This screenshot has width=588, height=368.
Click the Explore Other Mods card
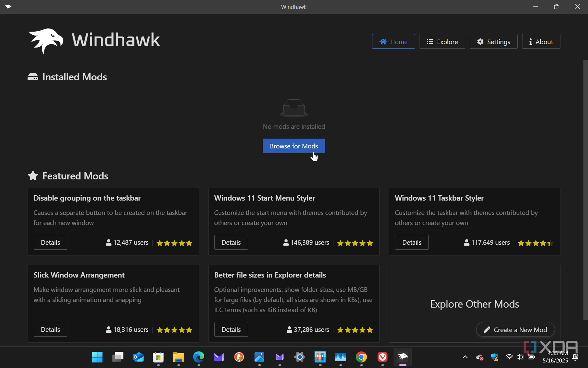pyautogui.click(x=474, y=304)
